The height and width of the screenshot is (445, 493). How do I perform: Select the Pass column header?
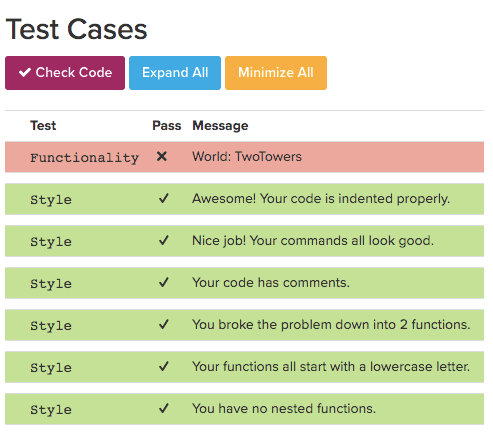(167, 126)
